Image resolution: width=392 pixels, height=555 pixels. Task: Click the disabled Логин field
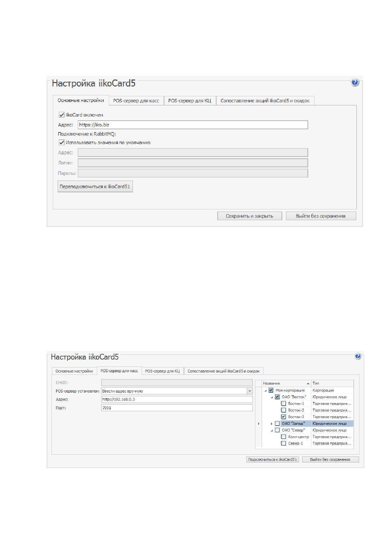tap(193, 163)
